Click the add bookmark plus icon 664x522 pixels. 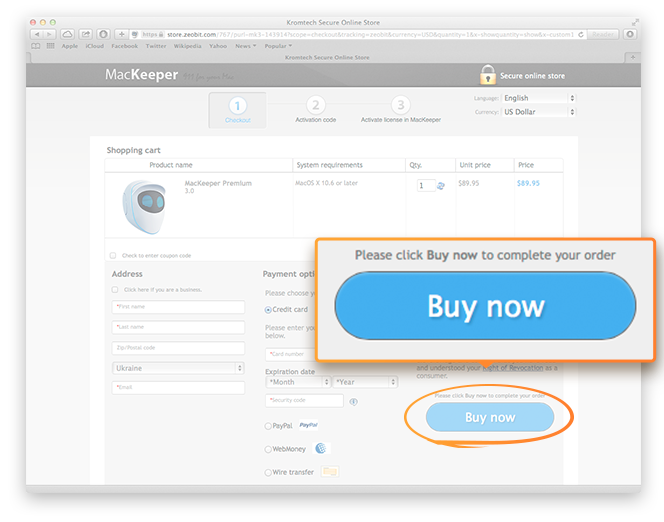tap(121, 34)
